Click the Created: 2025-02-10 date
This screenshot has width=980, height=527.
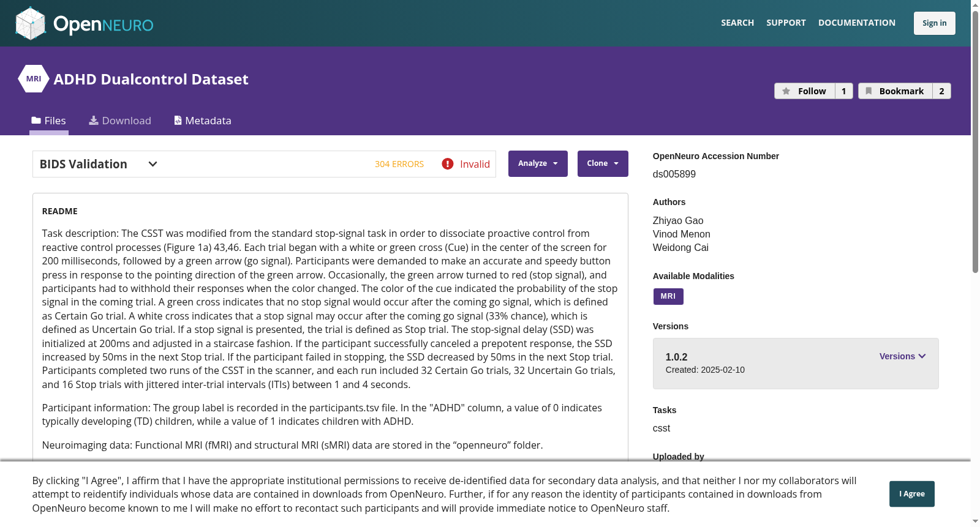tap(705, 370)
